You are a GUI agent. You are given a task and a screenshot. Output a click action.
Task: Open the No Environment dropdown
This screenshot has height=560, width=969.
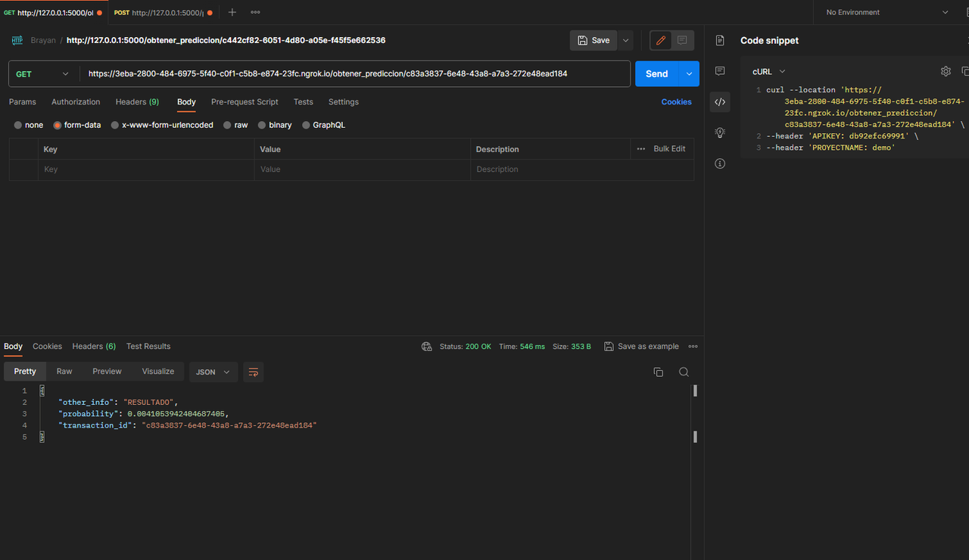[887, 12]
